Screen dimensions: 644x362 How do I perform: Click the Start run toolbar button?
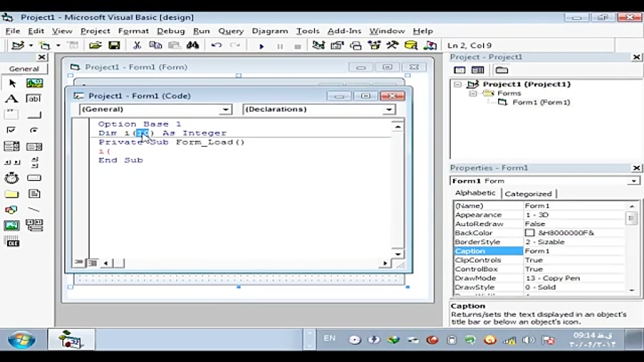(261, 46)
